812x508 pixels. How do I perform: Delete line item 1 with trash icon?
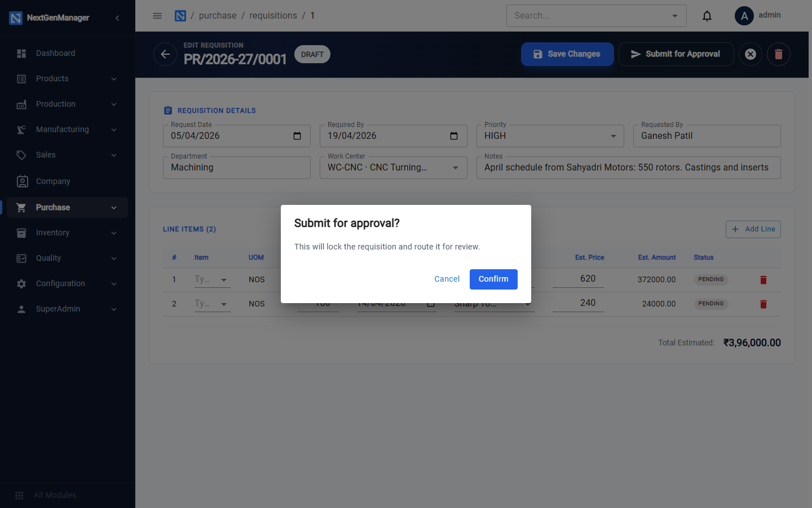point(764,280)
